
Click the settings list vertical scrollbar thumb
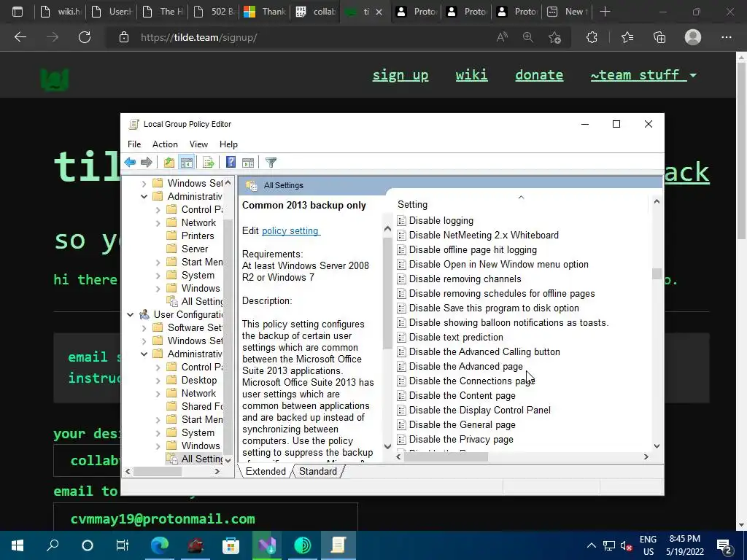point(657,274)
